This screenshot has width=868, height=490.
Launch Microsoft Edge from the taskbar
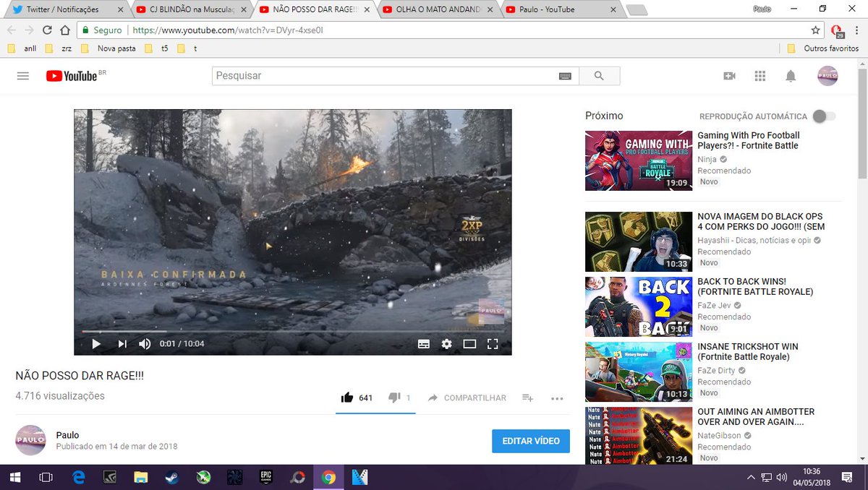(x=79, y=477)
